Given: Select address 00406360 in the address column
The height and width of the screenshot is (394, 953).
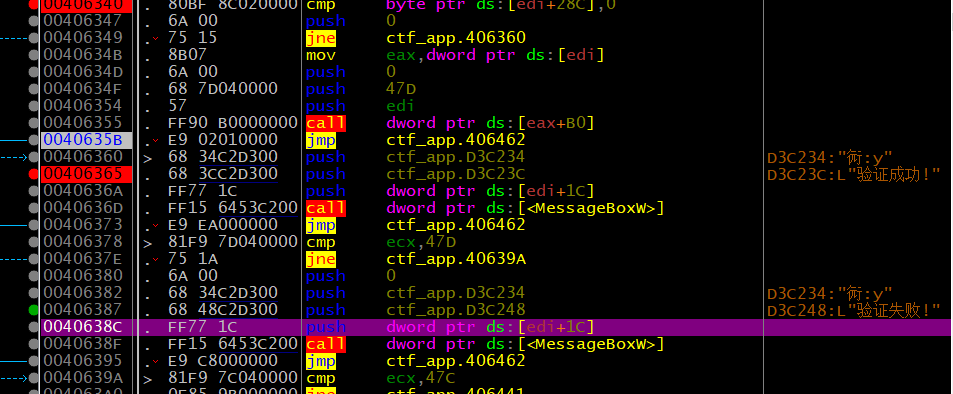Looking at the screenshot, I should point(83,157).
